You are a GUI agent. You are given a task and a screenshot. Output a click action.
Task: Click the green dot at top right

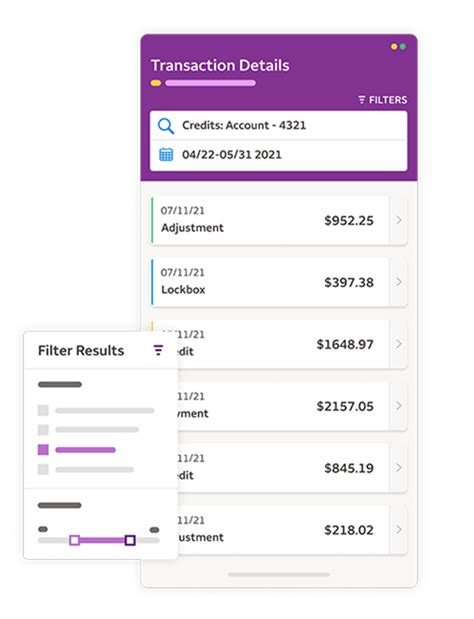click(x=403, y=47)
